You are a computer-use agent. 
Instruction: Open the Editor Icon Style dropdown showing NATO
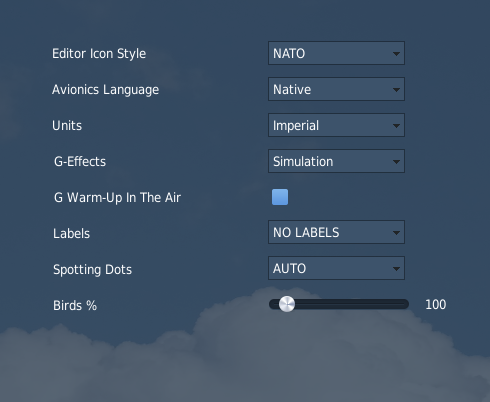click(x=336, y=53)
